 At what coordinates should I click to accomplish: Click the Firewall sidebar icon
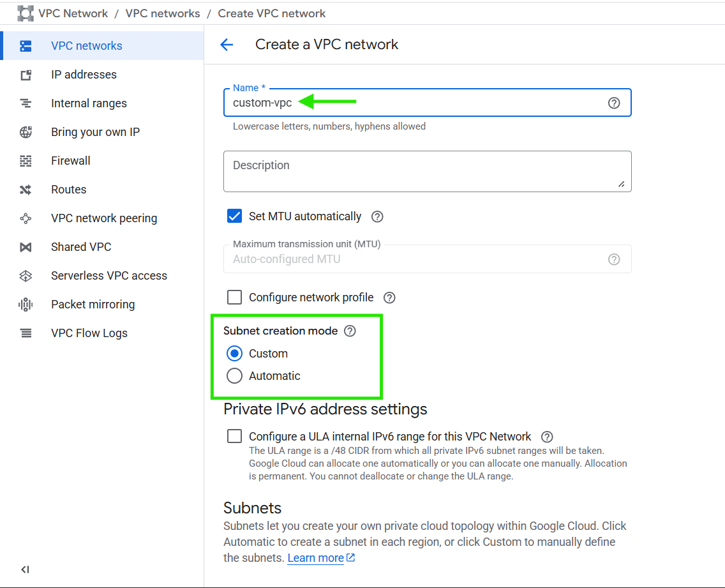tap(26, 161)
